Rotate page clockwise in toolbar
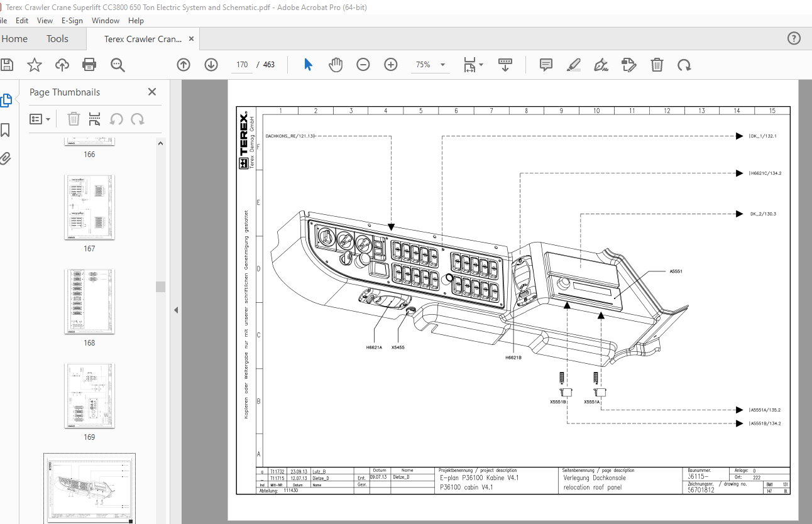The image size is (812, 524). coord(684,65)
